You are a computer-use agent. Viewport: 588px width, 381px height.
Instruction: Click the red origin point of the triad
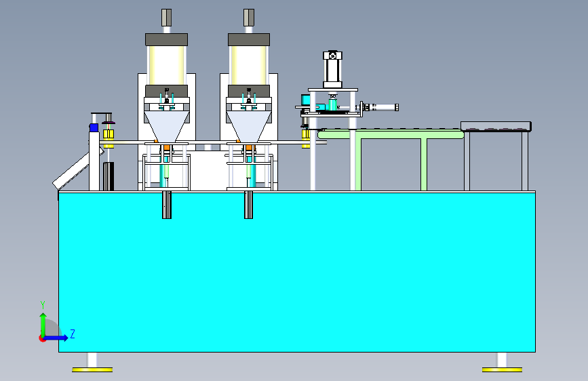click(42, 338)
